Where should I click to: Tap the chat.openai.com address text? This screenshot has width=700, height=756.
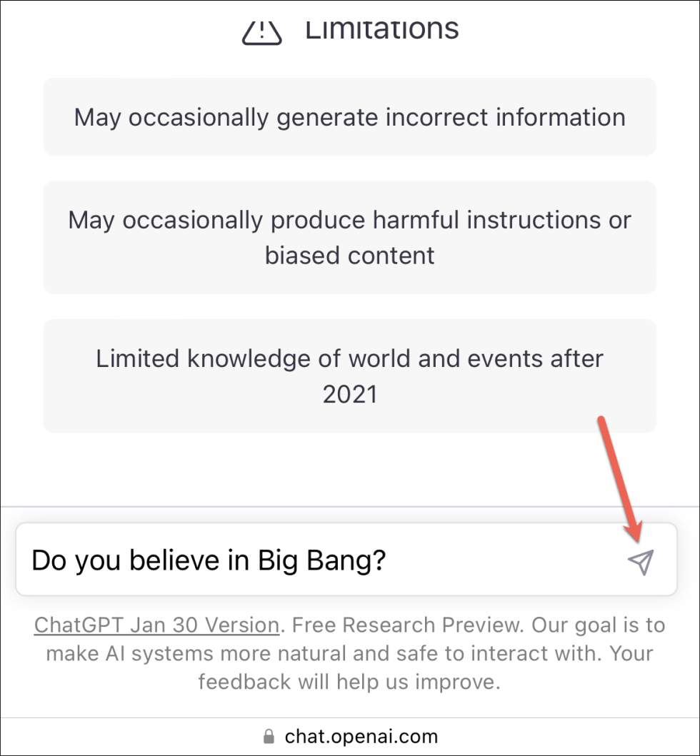pyautogui.click(x=361, y=736)
